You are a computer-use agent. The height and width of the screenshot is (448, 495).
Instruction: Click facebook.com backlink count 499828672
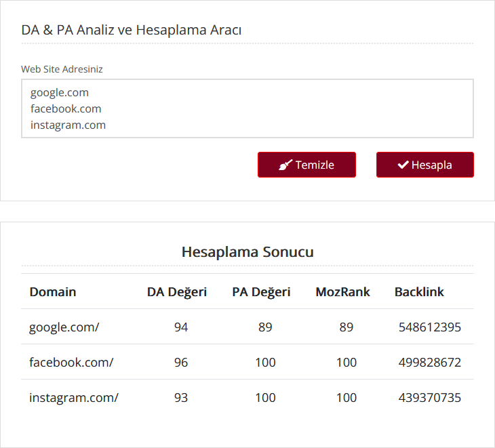pyautogui.click(x=430, y=363)
